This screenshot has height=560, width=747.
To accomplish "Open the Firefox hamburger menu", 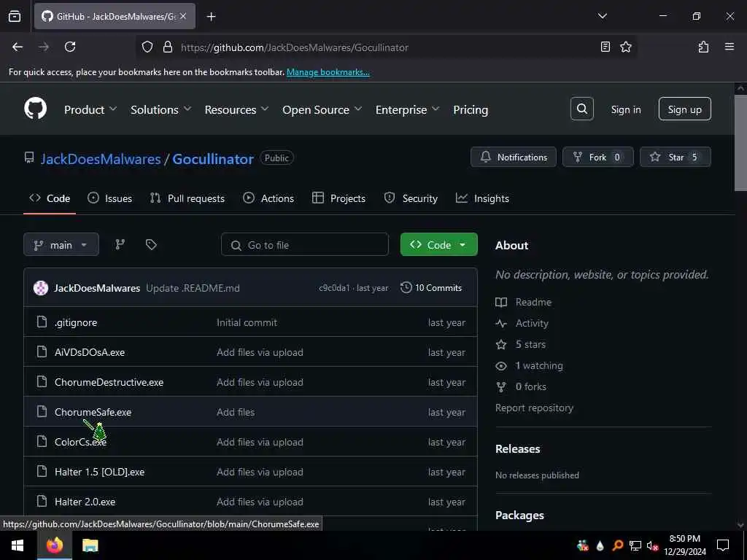I will [729, 47].
